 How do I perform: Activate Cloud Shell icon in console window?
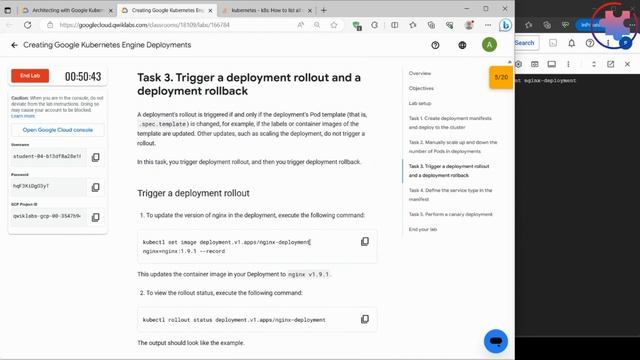(x=553, y=43)
